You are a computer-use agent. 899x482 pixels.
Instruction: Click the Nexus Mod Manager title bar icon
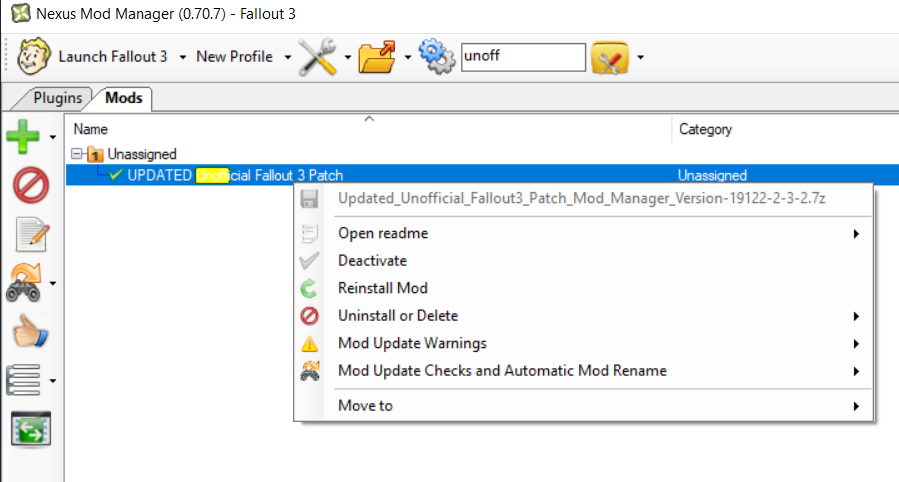click(x=21, y=13)
